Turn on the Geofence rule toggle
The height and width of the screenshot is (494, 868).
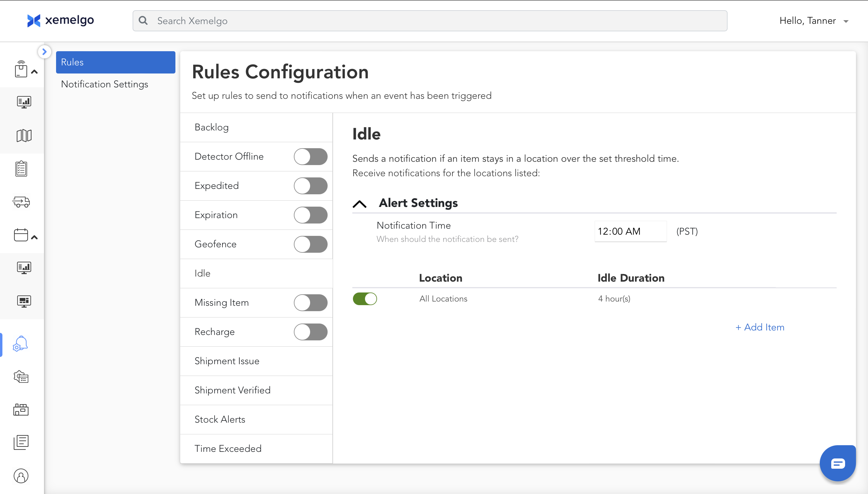point(310,244)
